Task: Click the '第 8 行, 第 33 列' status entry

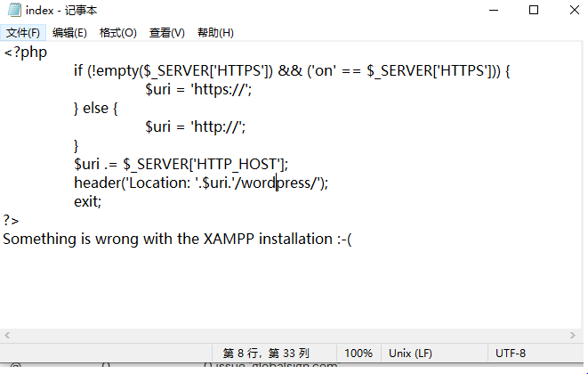Action: [x=266, y=354]
